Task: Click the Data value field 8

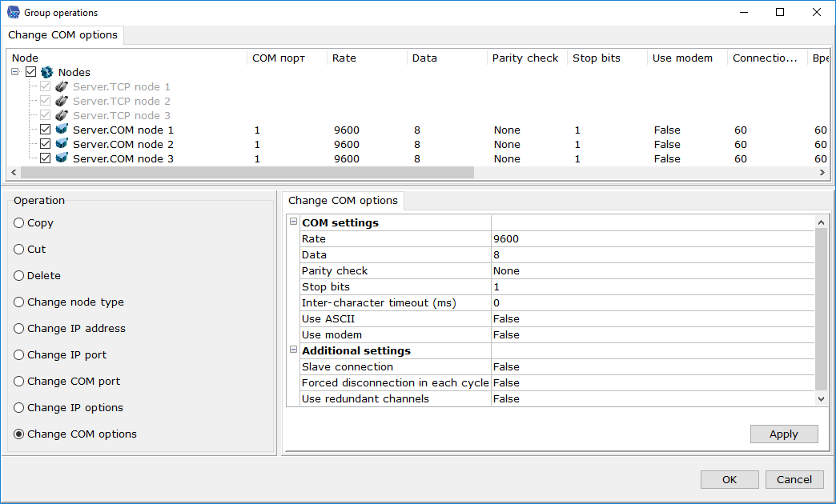Action: coord(653,254)
